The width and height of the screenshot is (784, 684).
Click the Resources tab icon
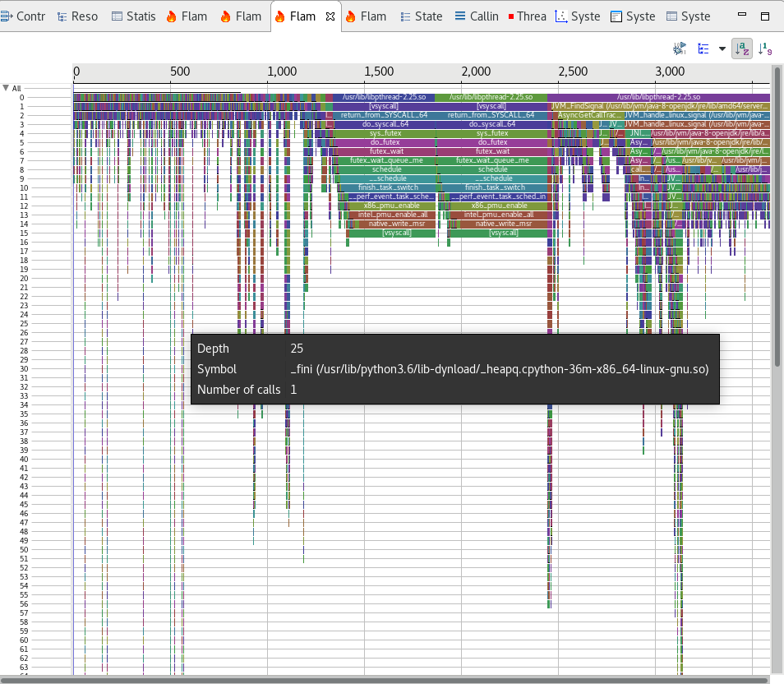click(62, 16)
